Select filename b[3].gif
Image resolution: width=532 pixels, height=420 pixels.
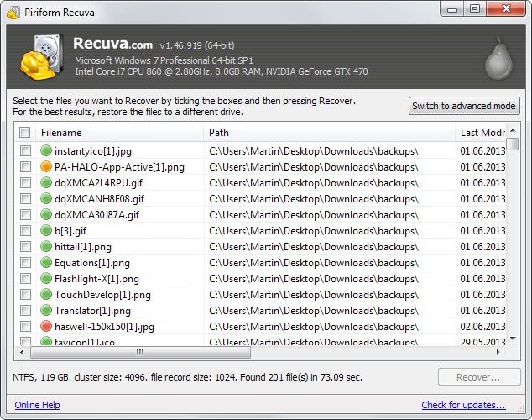(70, 230)
